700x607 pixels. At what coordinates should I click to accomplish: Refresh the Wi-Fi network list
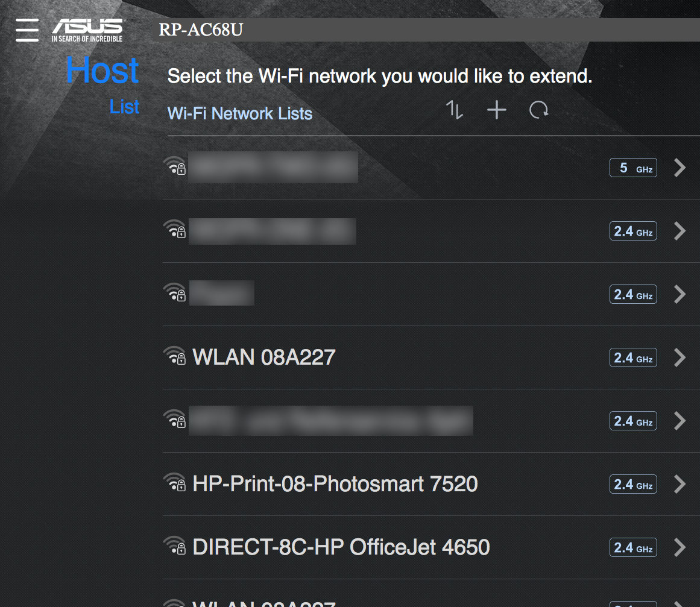point(538,110)
